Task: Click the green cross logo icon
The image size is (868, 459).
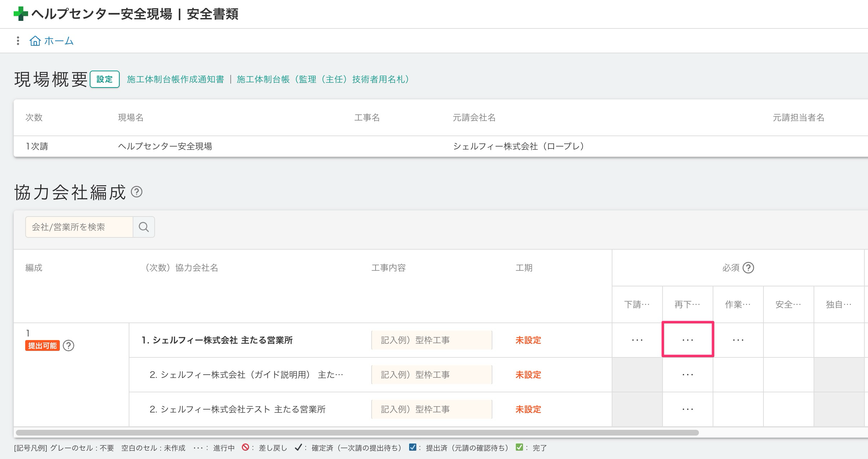Action: (21, 14)
